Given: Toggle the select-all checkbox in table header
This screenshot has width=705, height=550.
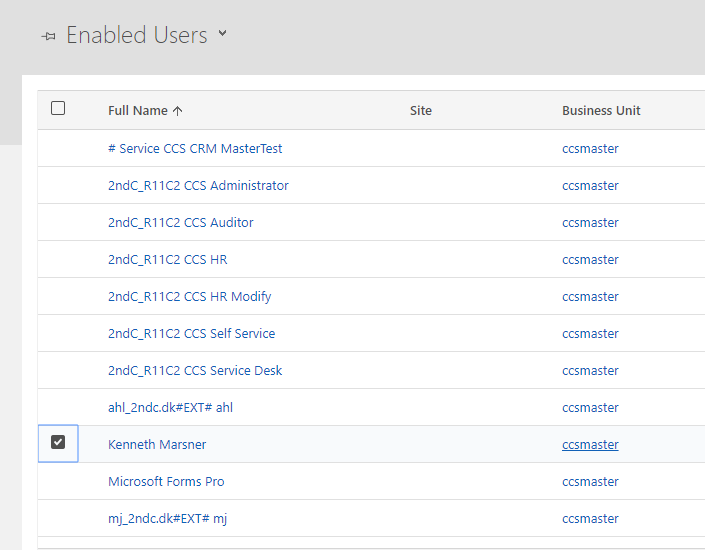Looking at the screenshot, I should coord(58,109).
